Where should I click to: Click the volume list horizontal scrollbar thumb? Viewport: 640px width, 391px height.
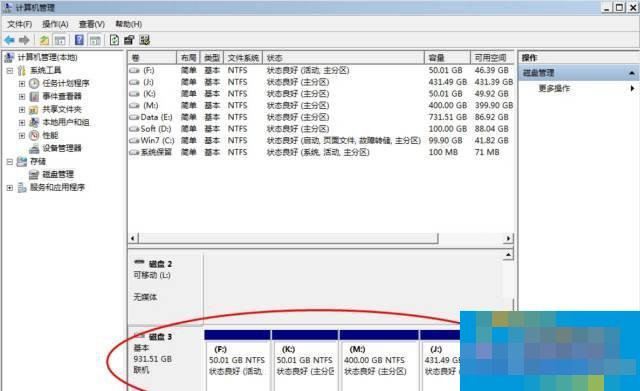(x=288, y=238)
